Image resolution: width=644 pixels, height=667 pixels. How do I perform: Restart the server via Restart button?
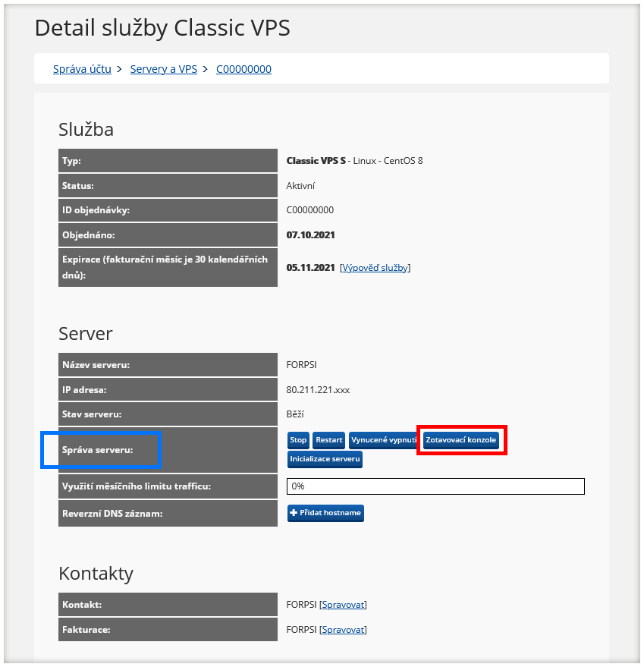[328, 440]
